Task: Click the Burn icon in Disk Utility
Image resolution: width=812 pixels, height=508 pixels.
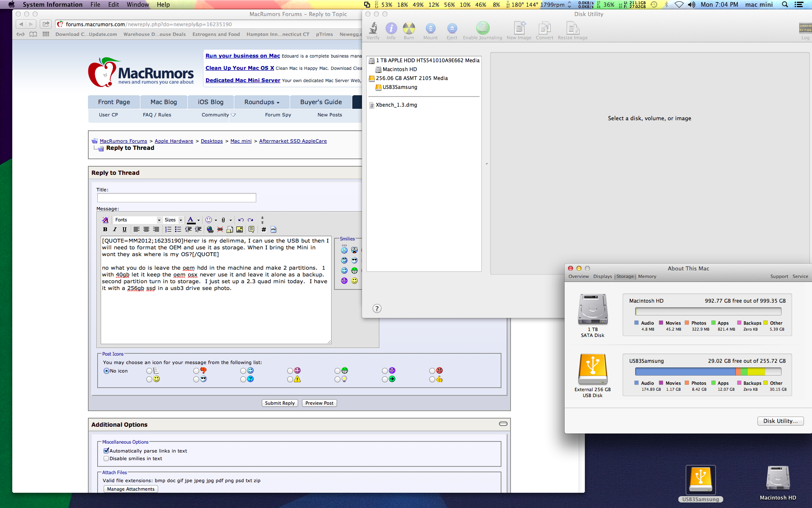Action: pyautogui.click(x=409, y=31)
